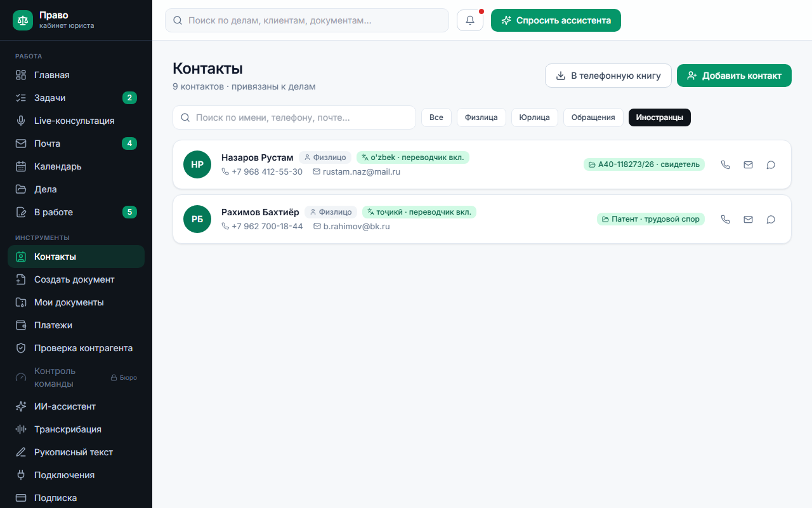Open the notifications bell

pos(470,20)
